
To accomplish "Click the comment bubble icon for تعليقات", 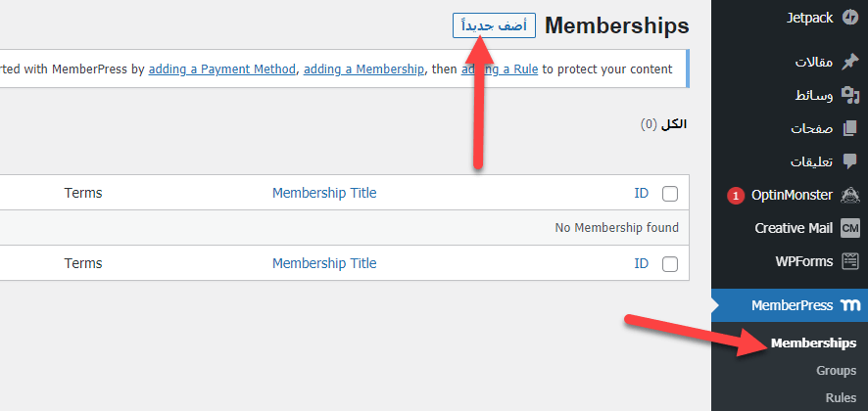I will [849, 161].
